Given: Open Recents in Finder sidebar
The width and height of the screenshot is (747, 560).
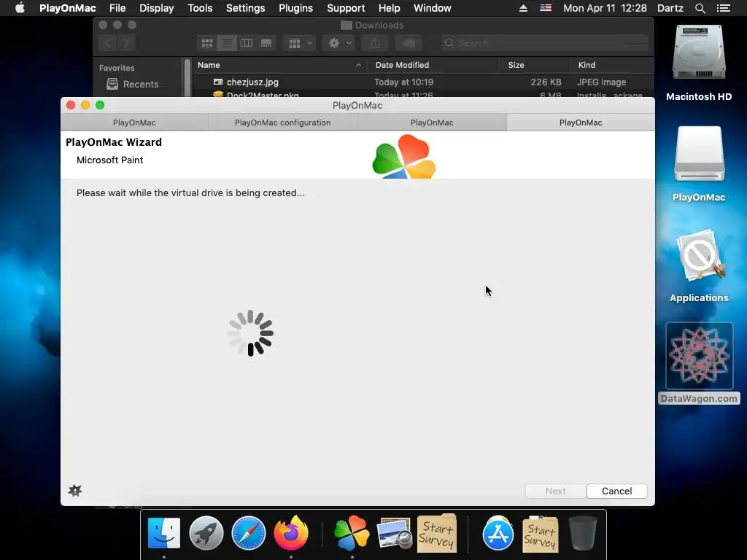Looking at the screenshot, I should coord(133,85).
